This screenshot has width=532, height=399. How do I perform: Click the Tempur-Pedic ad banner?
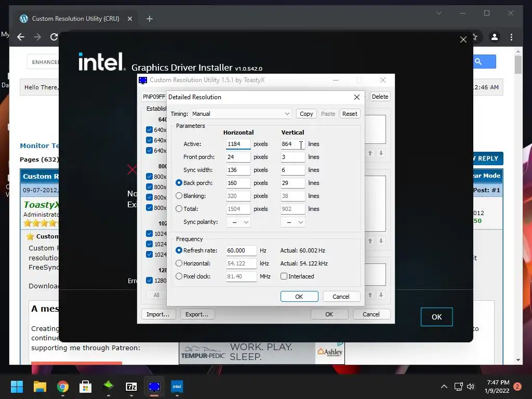pyautogui.click(x=262, y=353)
